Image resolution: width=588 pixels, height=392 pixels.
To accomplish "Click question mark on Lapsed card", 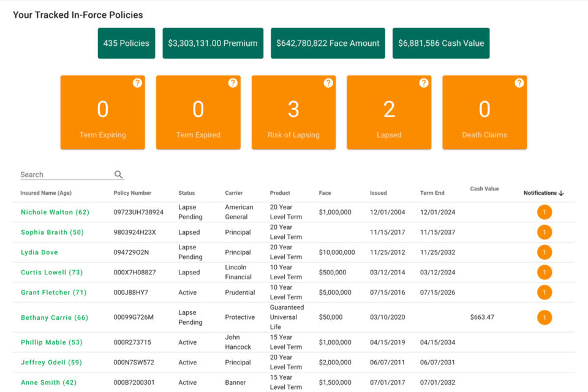I will click(x=424, y=83).
